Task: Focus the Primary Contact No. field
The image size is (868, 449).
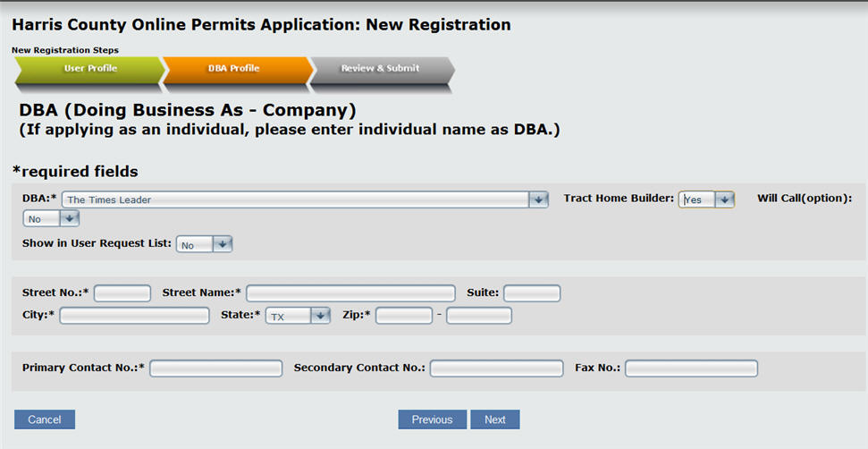Action: pos(216,369)
